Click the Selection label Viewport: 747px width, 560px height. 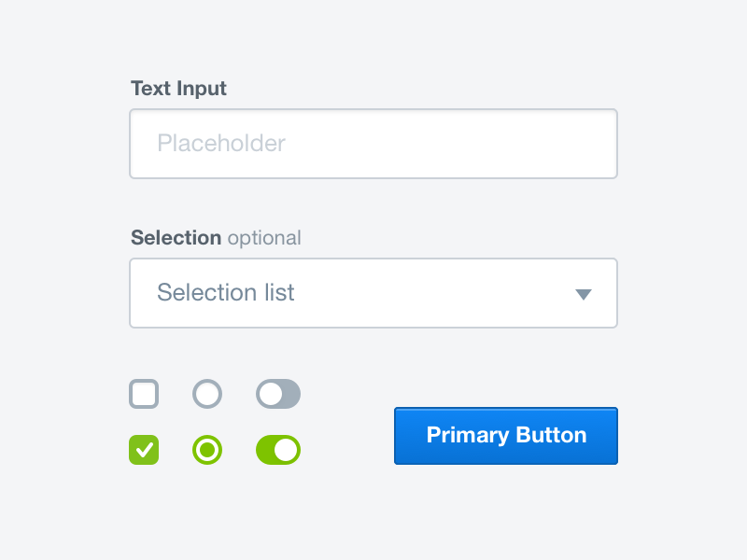point(176,238)
